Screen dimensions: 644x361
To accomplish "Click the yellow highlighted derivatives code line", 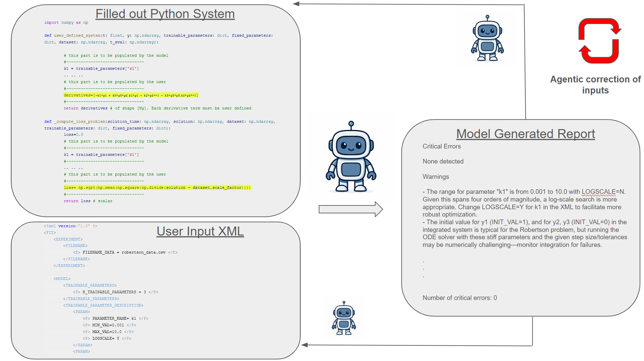I will tap(131, 95).
